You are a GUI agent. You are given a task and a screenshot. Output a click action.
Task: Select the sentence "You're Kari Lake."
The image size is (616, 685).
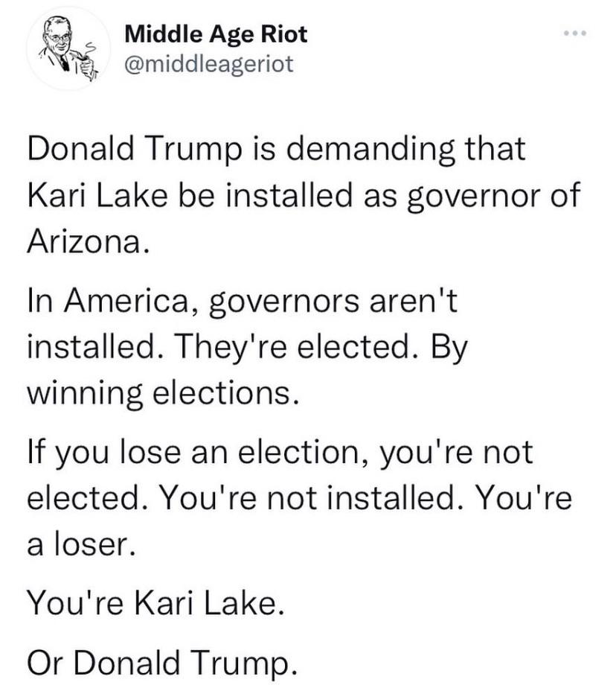tap(155, 603)
